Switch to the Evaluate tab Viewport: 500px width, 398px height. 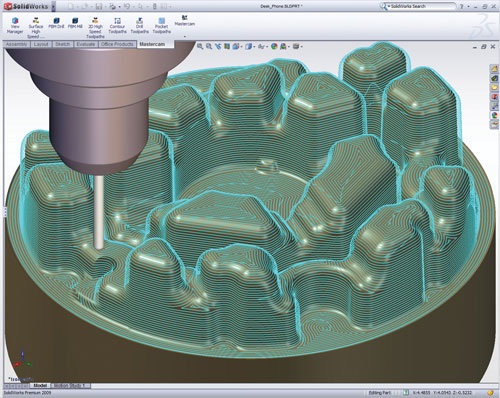(x=85, y=44)
